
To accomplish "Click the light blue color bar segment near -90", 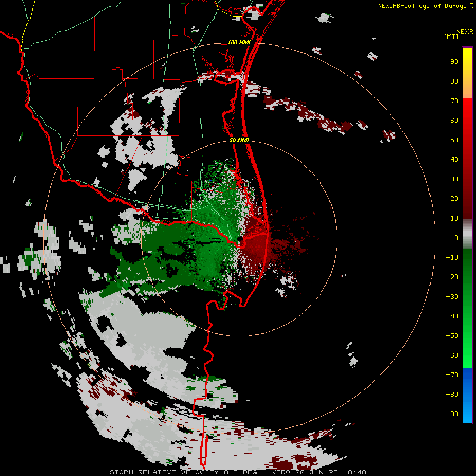I will coord(467,413).
